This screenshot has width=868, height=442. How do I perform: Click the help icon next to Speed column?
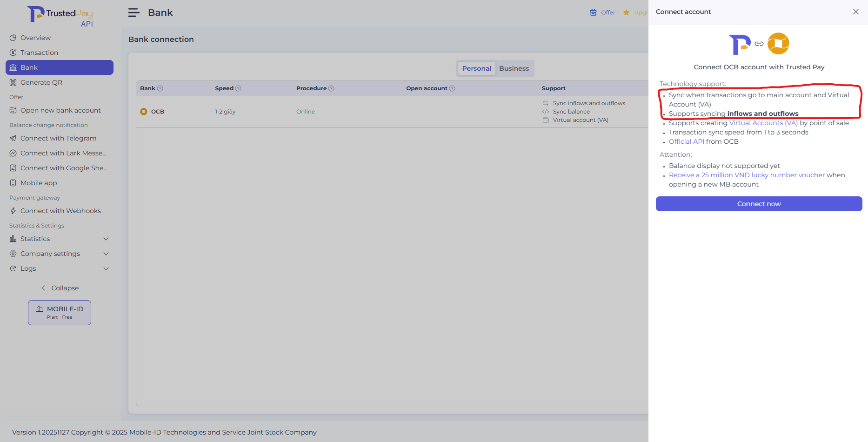(238, 88)
